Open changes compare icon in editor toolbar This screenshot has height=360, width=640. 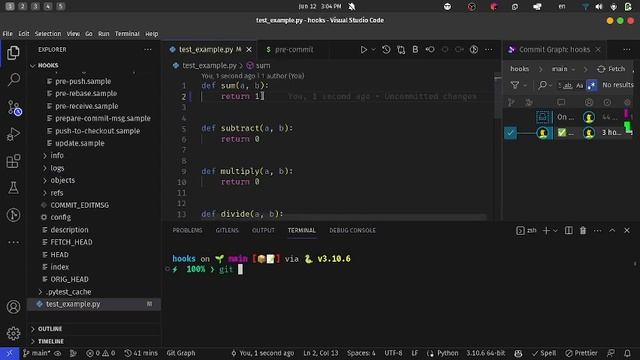pyautogui.click(x=401, y=49)
